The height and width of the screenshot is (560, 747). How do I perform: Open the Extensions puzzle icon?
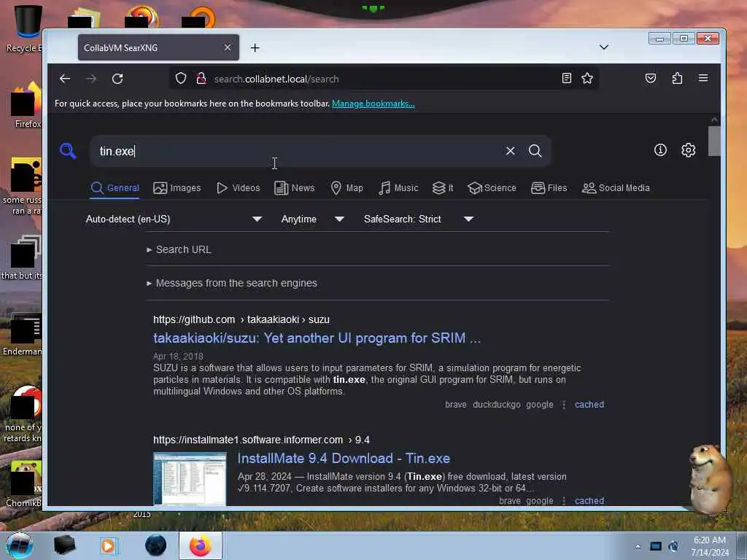point(677,78)
